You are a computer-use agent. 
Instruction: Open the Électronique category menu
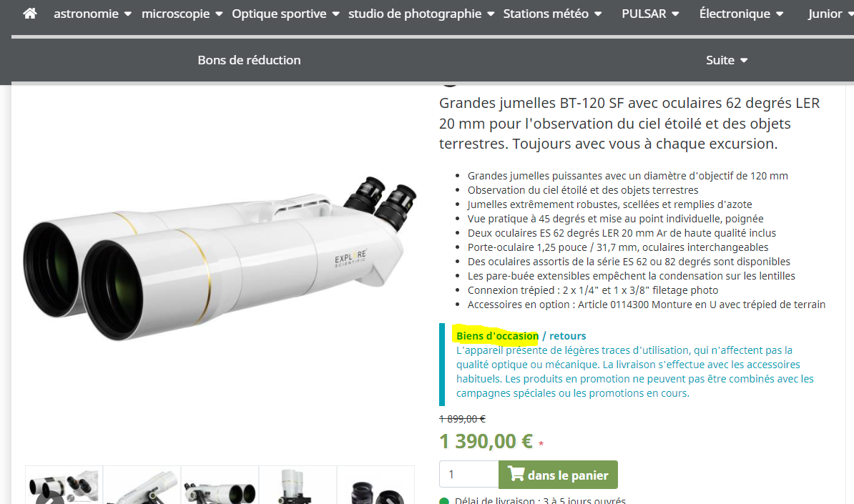pyautogui.click(x=741, y=14)
